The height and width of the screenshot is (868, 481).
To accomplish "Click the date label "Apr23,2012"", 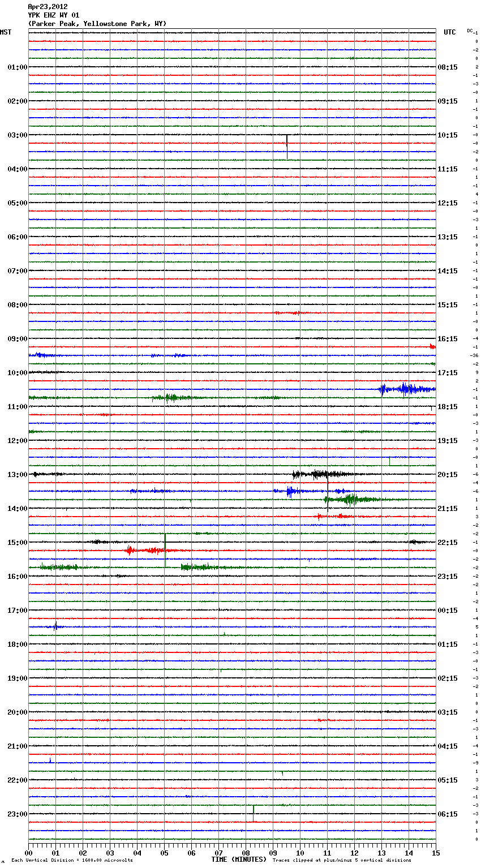I will pyautogui.click(x=48, y=7).
